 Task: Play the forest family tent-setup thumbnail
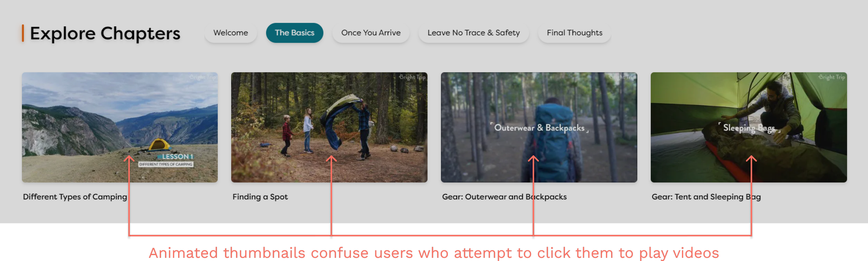[329, 127]
